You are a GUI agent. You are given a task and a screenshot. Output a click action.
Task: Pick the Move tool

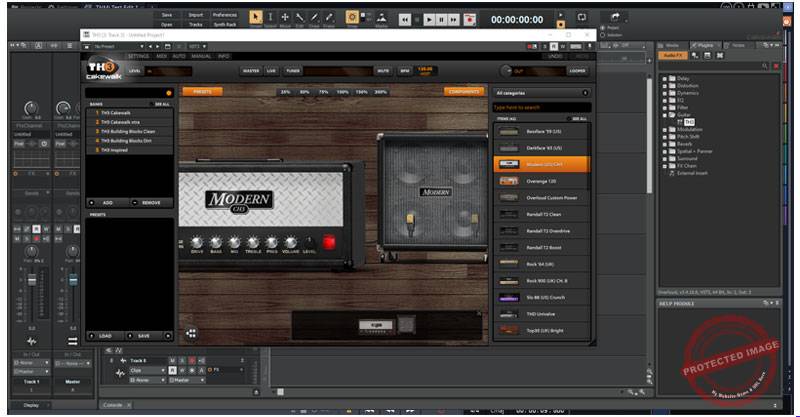[x=285, y=17]
